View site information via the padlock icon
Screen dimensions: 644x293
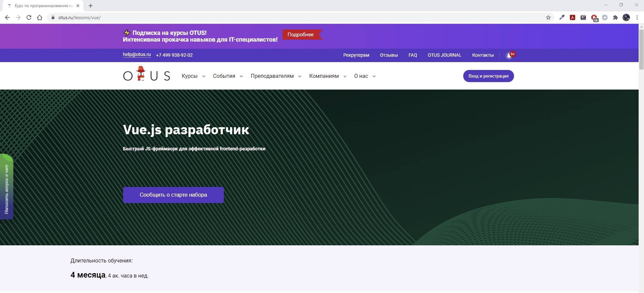(x=53, y=17)
